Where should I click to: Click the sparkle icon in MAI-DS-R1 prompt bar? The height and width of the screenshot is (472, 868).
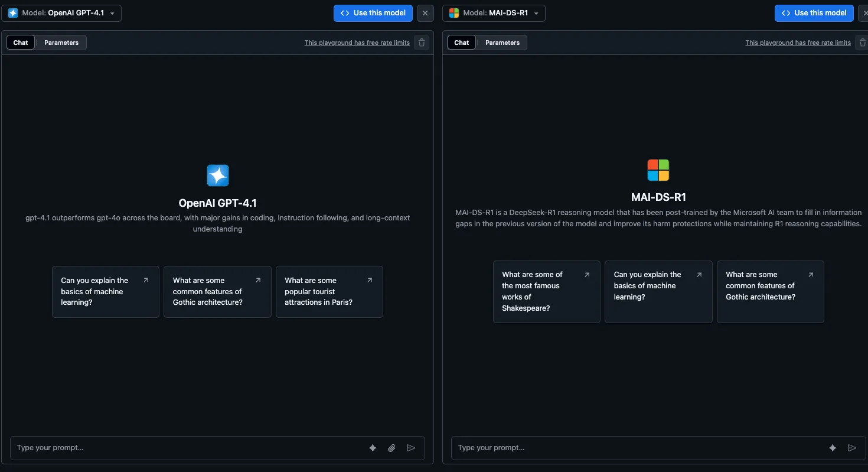833,448
